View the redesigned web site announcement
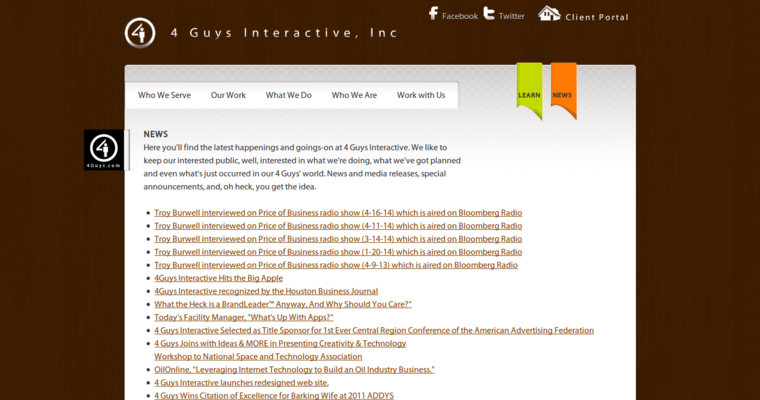Viewport: 760px width, 400px height. (241, 382)
